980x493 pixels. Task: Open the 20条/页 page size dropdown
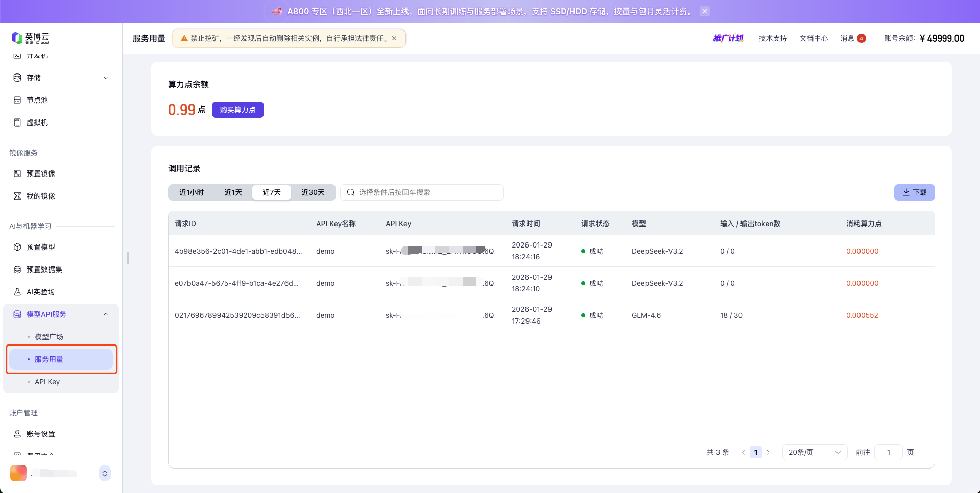[x=814, y=452]
